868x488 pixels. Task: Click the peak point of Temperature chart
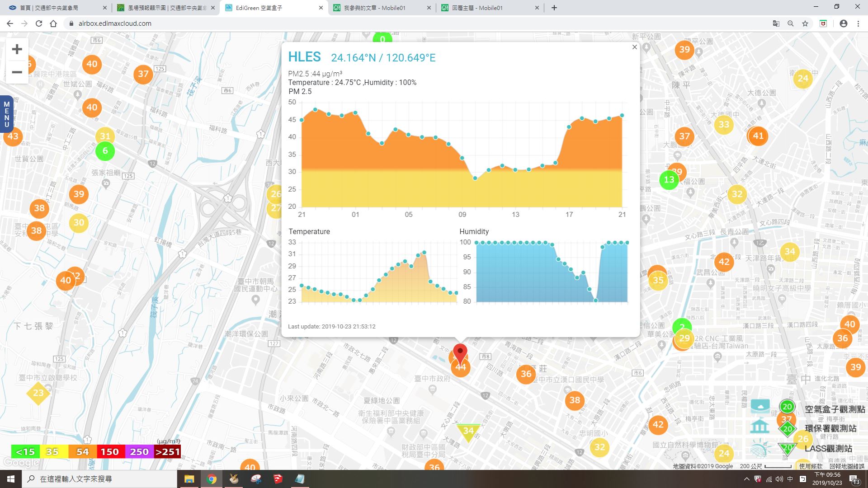pyautogui.click(x=424, y=253)
